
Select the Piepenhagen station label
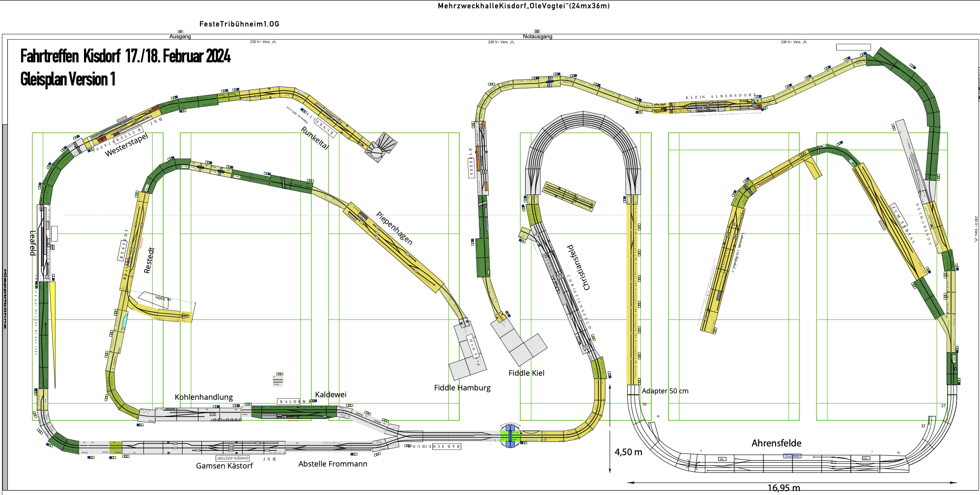pyautogui.click(x=394, y=228)
